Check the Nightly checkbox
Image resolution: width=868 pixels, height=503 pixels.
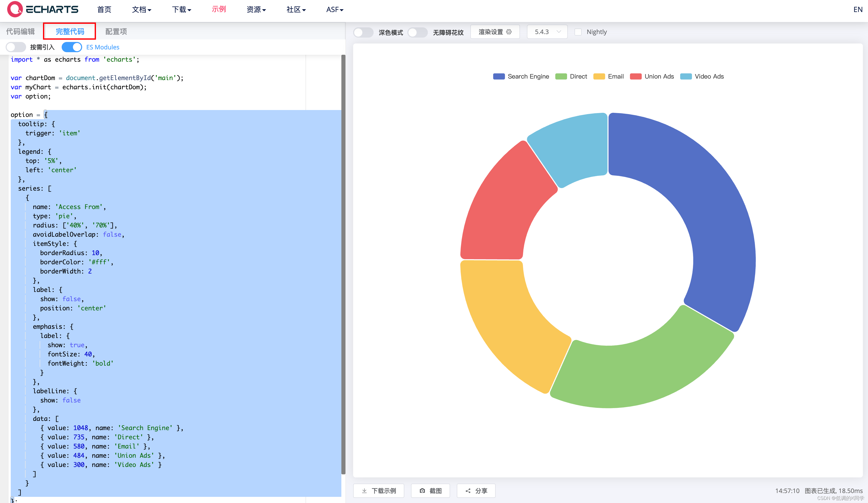(578, 32)
